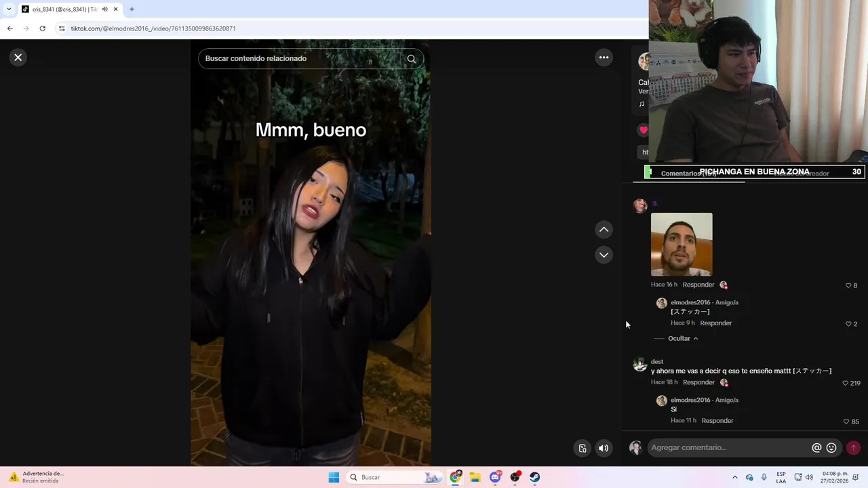Click the browser forward arrow
The width and height of the screenshot is (868, 488).
coord(26,28)
